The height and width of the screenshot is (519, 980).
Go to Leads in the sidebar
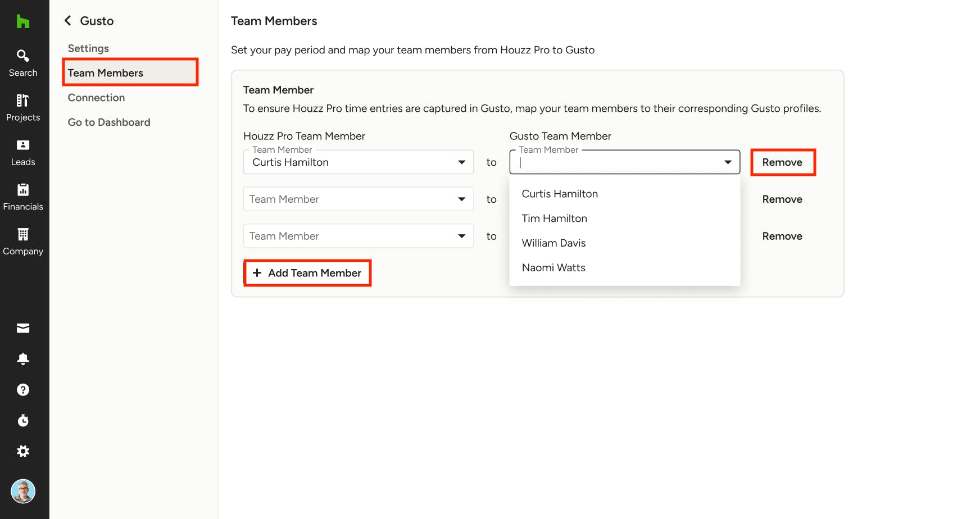(23, 153)
